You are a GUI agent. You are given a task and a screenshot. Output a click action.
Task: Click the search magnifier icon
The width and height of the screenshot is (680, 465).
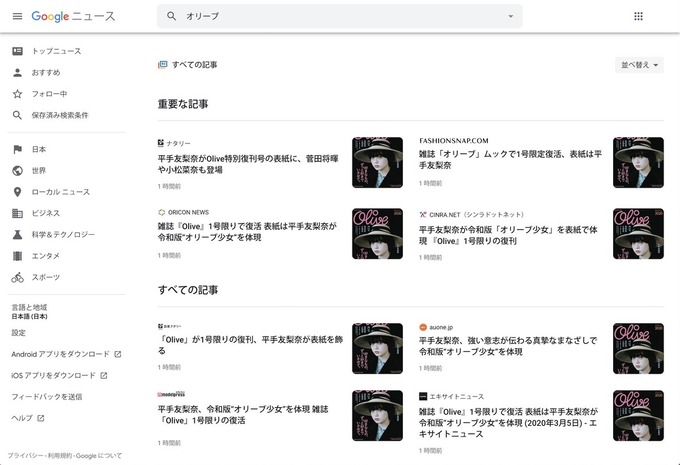click(172, 16)
